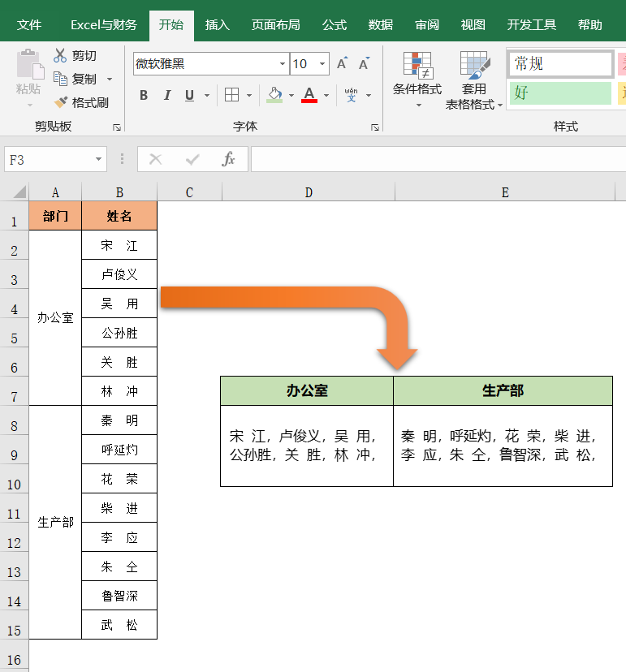This screenshot has height=672, width=626.
Task: Open the Name Box dropdown arrow
Action: click(98, 159)
